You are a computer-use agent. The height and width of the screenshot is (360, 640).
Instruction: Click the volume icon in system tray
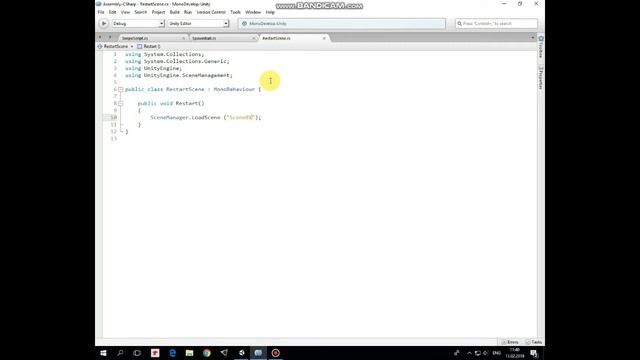pos(485,353)
